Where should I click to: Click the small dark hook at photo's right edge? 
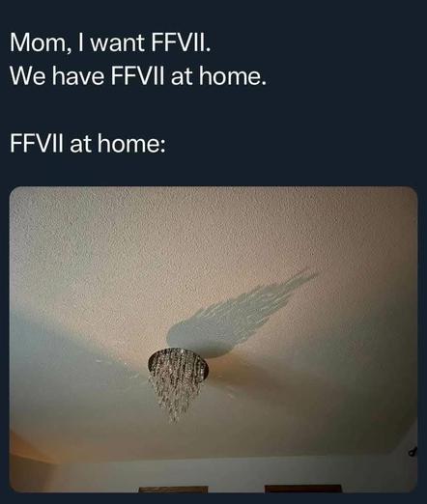(413, 451)
